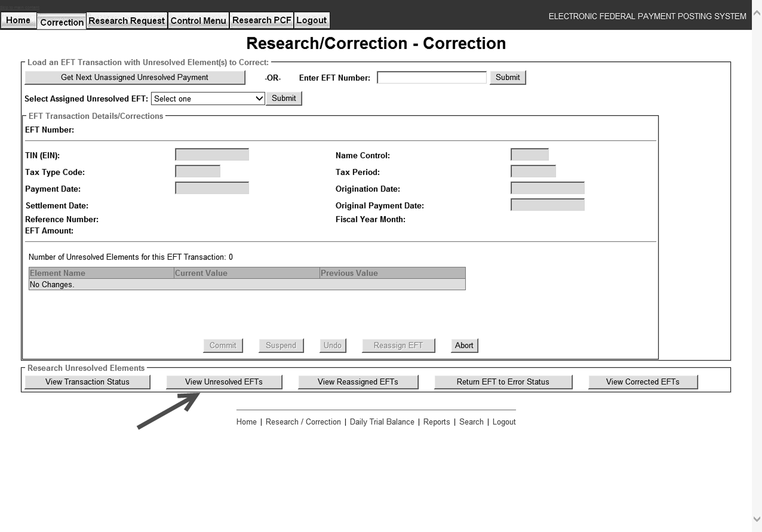Open View Reassigned EFTs
The image size is (762, 532).
(x=358, y=382)
